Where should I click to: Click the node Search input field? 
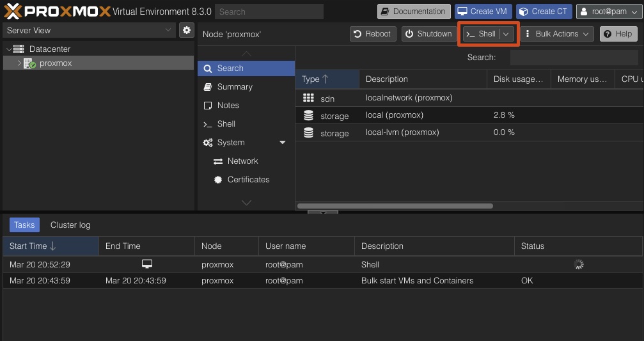(x=574, y=58)
